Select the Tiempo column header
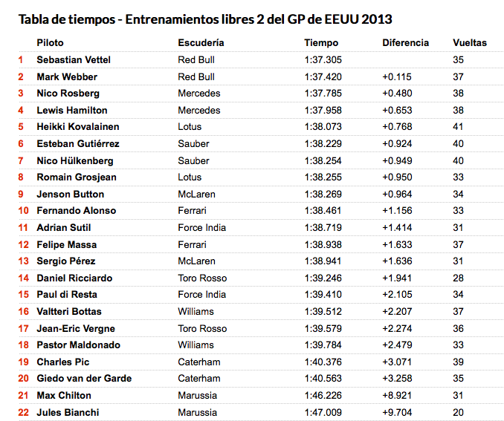Screen dimensions: 504x421 point(321,43)
